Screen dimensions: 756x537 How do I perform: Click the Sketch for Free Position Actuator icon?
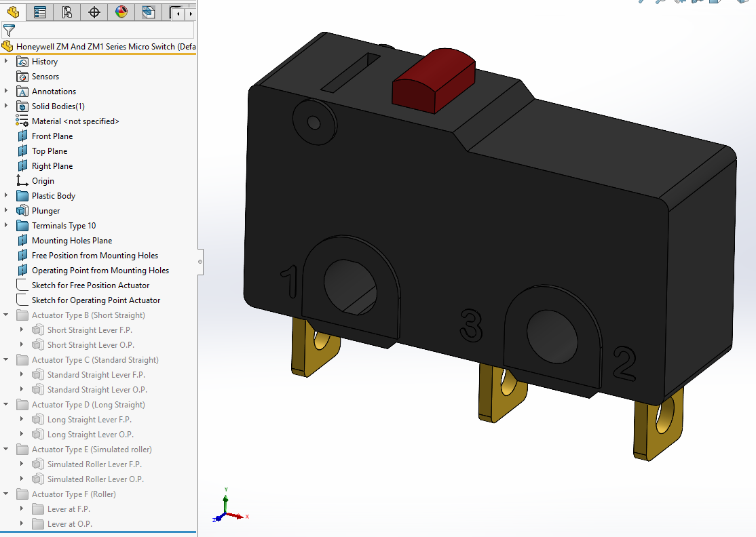pos(22,285)
